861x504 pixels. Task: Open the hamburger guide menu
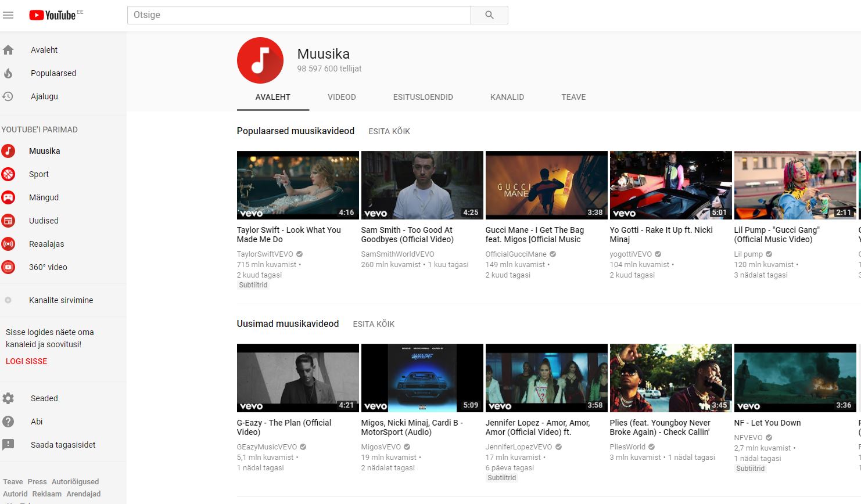click(8, 15)
